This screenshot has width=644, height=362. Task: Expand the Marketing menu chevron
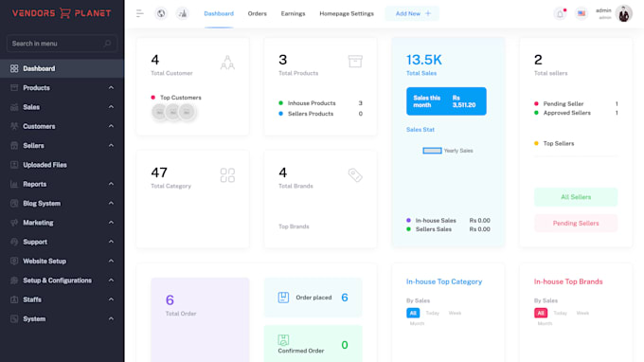[x=111, y=223]
